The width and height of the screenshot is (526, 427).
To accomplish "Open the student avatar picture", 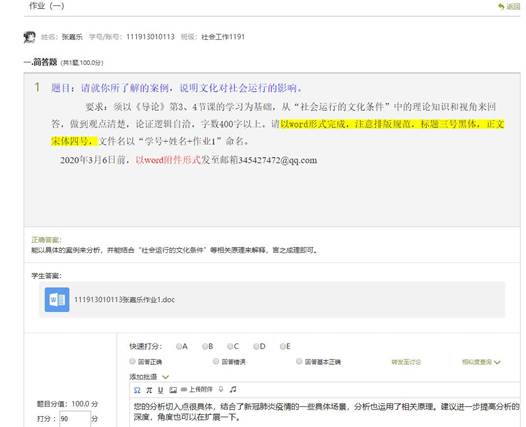I will tap(30, 37).
